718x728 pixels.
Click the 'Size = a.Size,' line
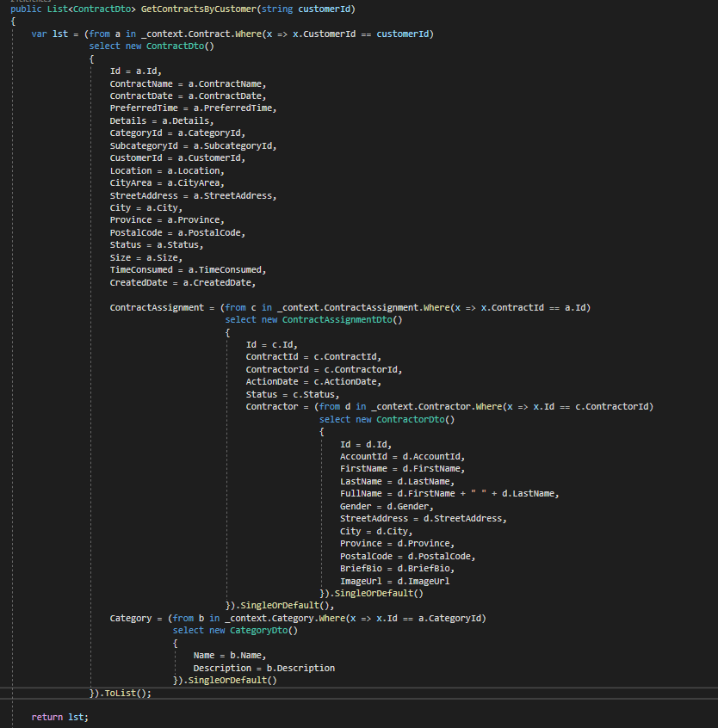(x=146, y=257)
